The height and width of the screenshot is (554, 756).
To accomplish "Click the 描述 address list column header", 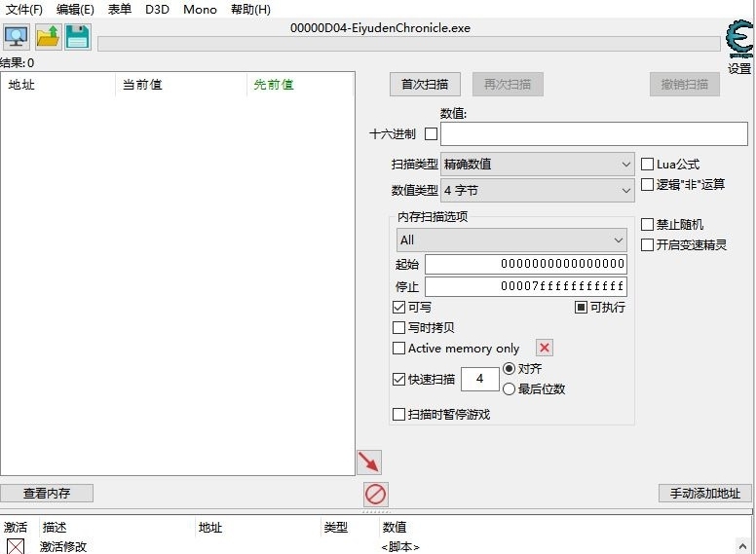I will tap(116, 528).
